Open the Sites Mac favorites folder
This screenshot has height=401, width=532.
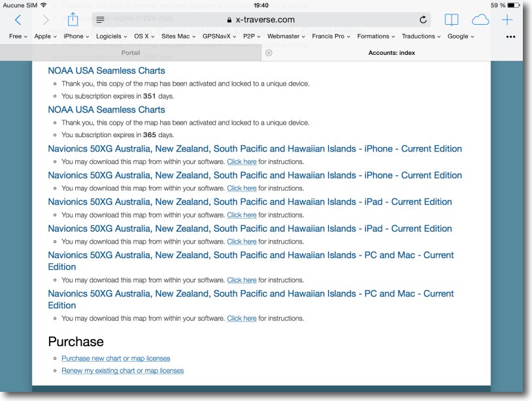point(178,37)
